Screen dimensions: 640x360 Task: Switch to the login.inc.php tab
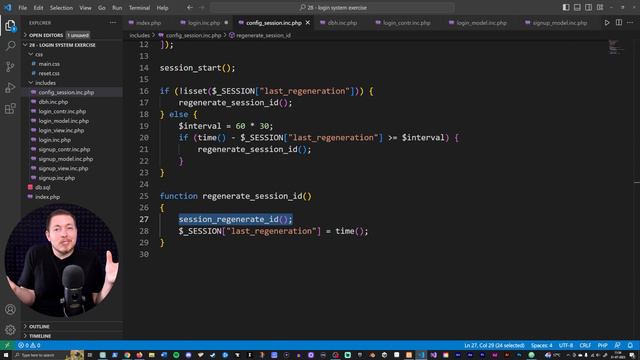[204, 23]
